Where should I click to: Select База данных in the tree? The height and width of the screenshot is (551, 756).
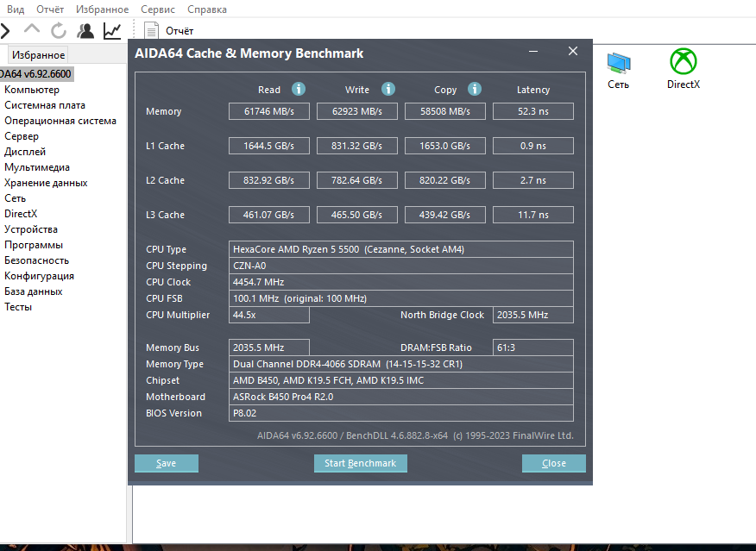click(34, 291)
